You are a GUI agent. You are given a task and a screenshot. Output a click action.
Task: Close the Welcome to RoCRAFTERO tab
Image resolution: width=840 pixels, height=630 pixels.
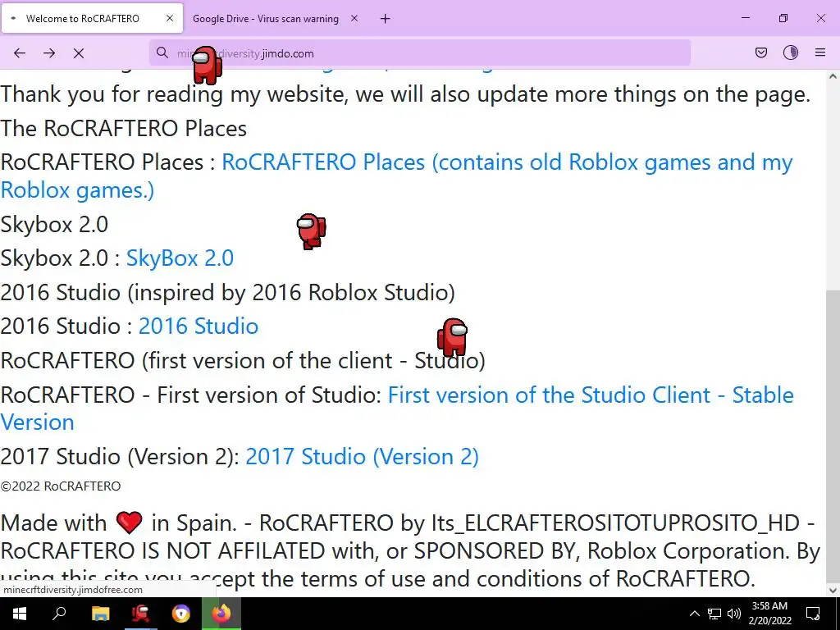click(170, 18)
